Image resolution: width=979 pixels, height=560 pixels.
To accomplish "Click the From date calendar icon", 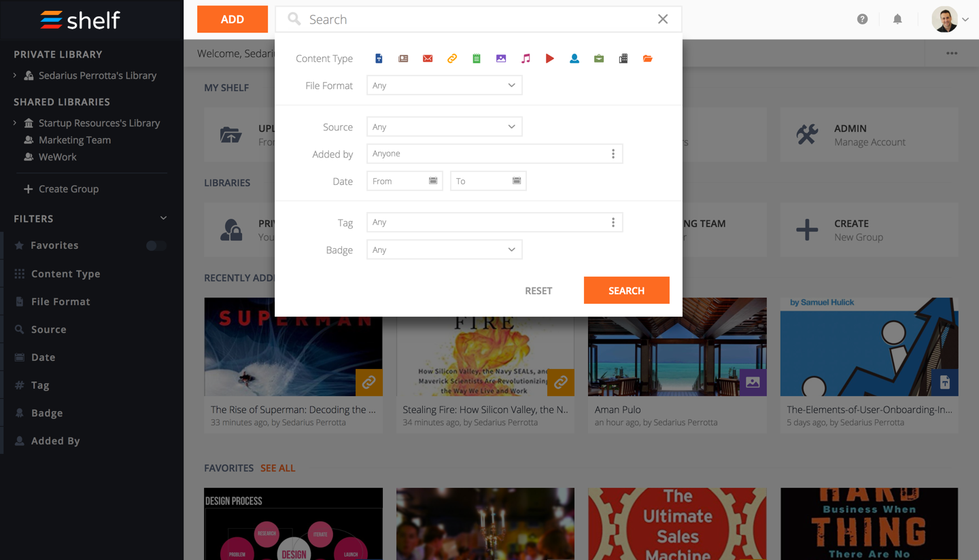I will pyautogui.click(x=433, y=181).
